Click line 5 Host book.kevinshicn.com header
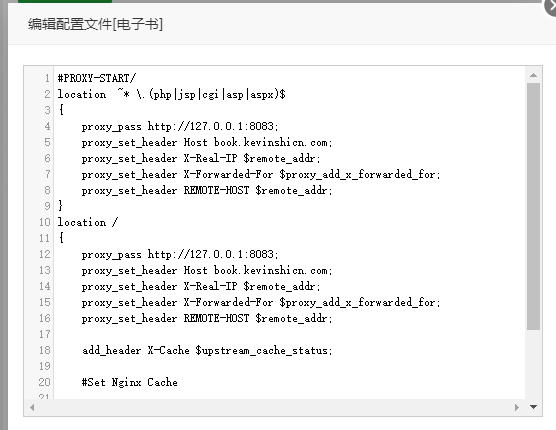The height and width of the screenshot is (430, 556). pos(207,143)
